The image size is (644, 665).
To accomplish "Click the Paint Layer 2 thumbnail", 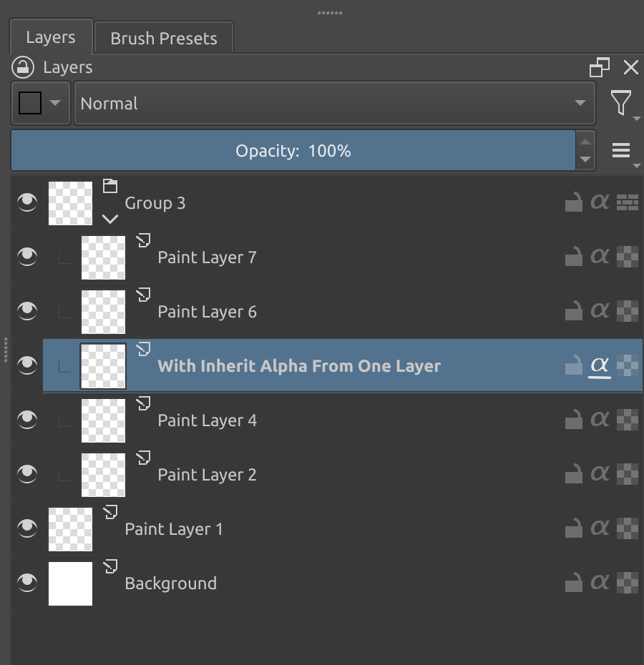I will pos(103,475).
